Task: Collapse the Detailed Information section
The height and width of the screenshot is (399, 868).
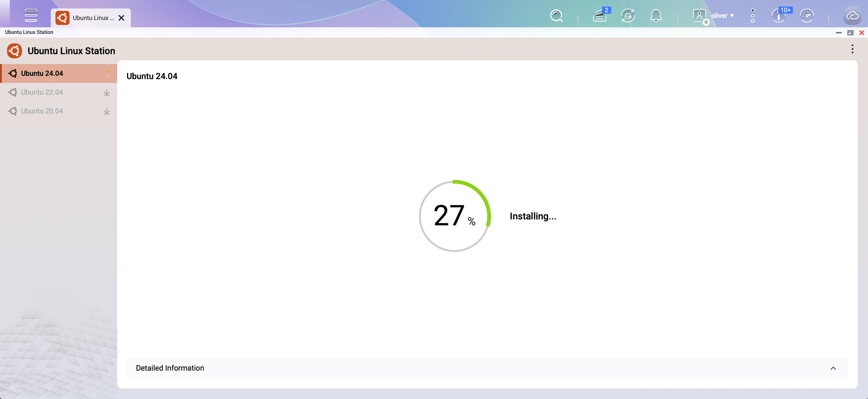Action: [x=833, y=368]
